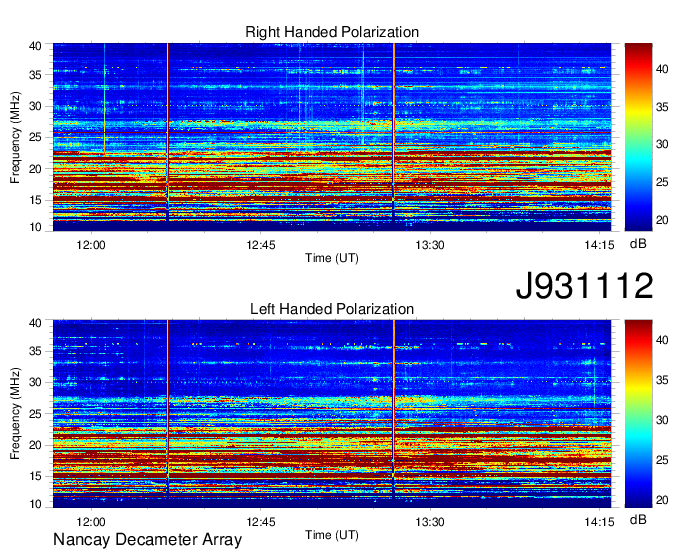Click the "14:15" time tick of Right Handed plot
This screenshot has height=552, width=680.
point(599,245)
